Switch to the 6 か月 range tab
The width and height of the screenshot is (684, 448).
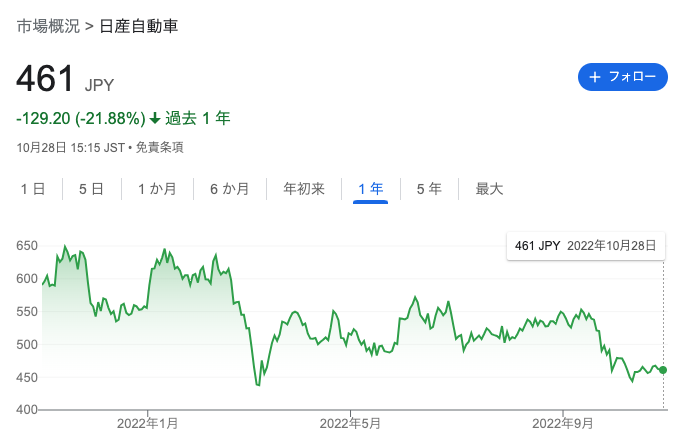(x=229, y=189)
